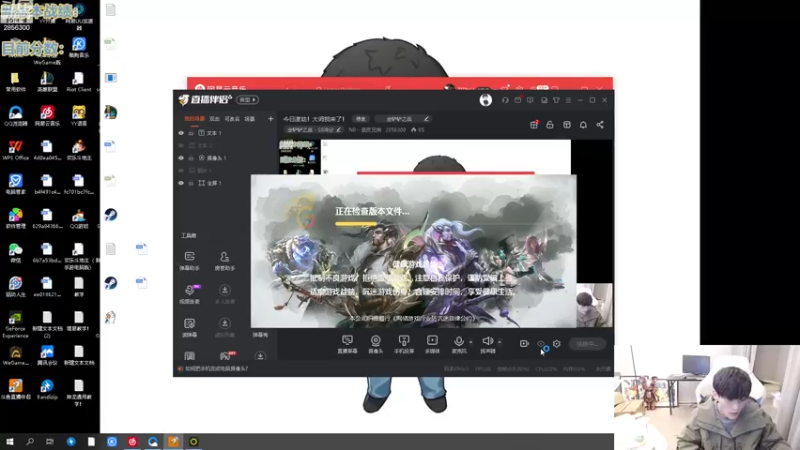Click the 直播中 live status button
Screen dimensions: 800x450
click(x=587, y=344)
